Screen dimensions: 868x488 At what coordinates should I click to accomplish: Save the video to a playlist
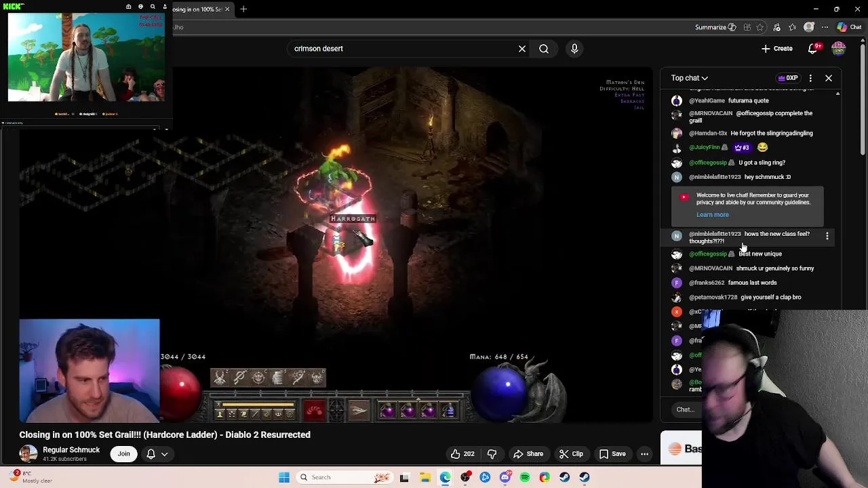612,454
